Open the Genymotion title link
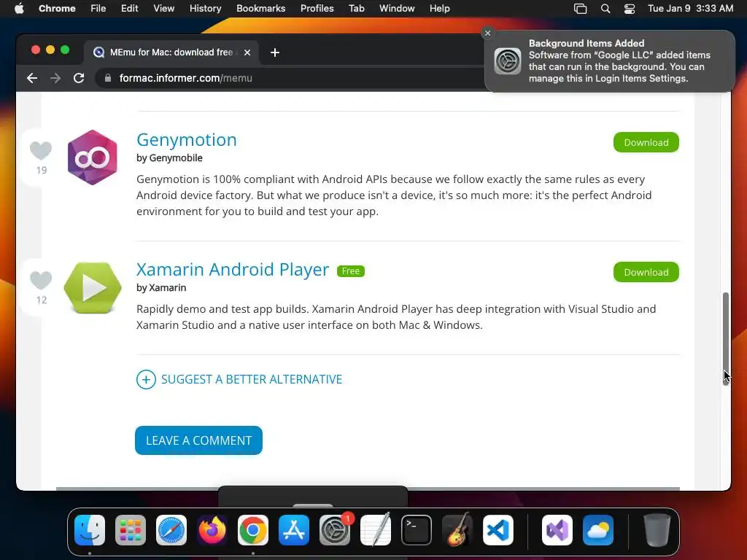The width and height of the screenshot is (747, 560). pyautogui.click(x=186, y=139)
